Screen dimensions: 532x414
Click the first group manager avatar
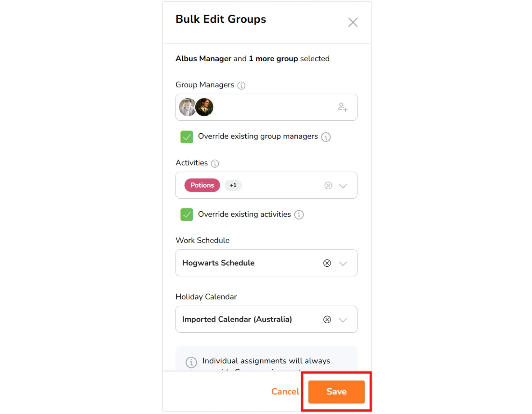[187, 107]
